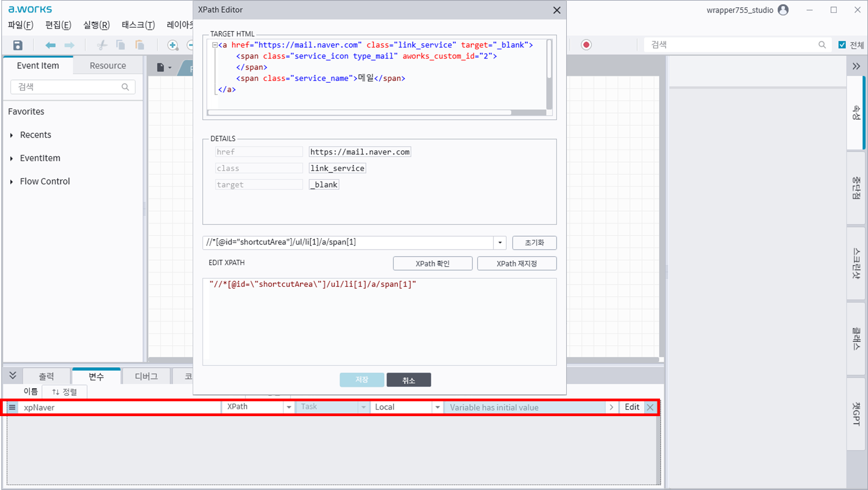This screenshot has height=490, width=868.
Task: Switch to the Resource tab
Action: pos(108,66)
